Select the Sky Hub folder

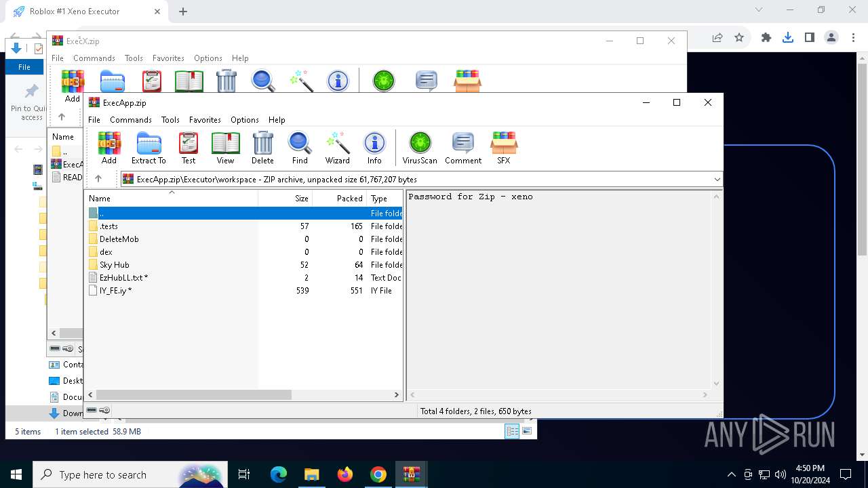pyautogui.click(x=244, y=264)
